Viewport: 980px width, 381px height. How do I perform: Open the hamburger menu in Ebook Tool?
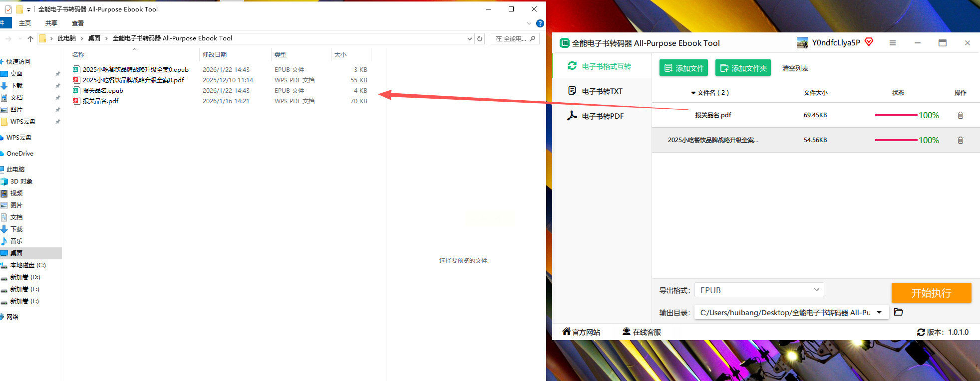893,43
